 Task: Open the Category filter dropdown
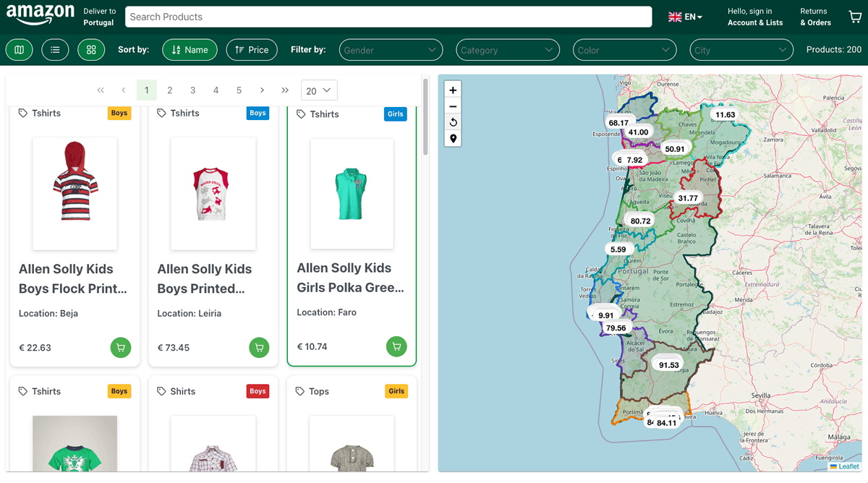[x=508, y=50]
